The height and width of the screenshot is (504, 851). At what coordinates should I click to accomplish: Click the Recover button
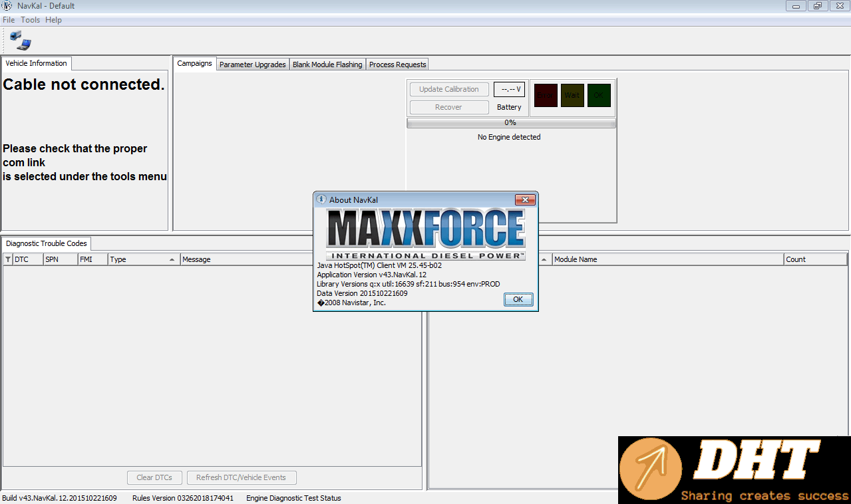[449, 107]
